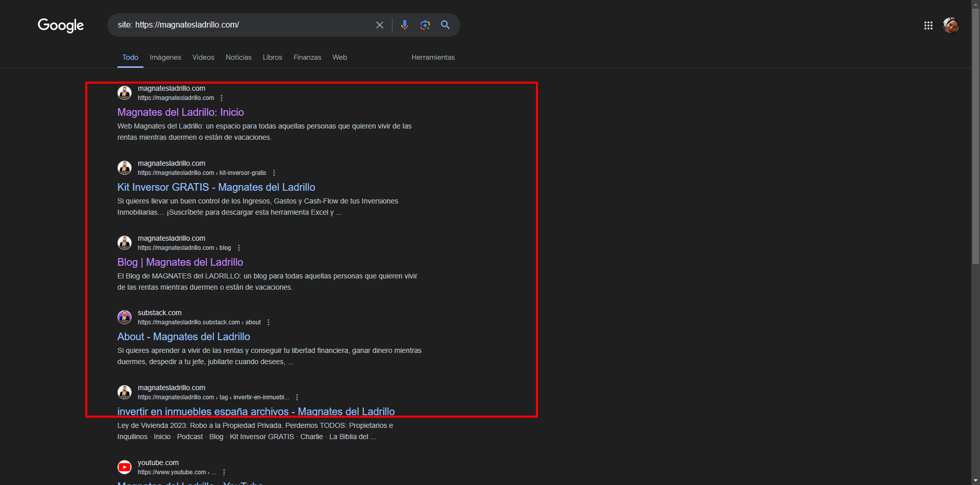Image resolution: width=980 pixels, height=485 pixels.
Task: Open Google Lens image search
Action: [x=425, y=25]
